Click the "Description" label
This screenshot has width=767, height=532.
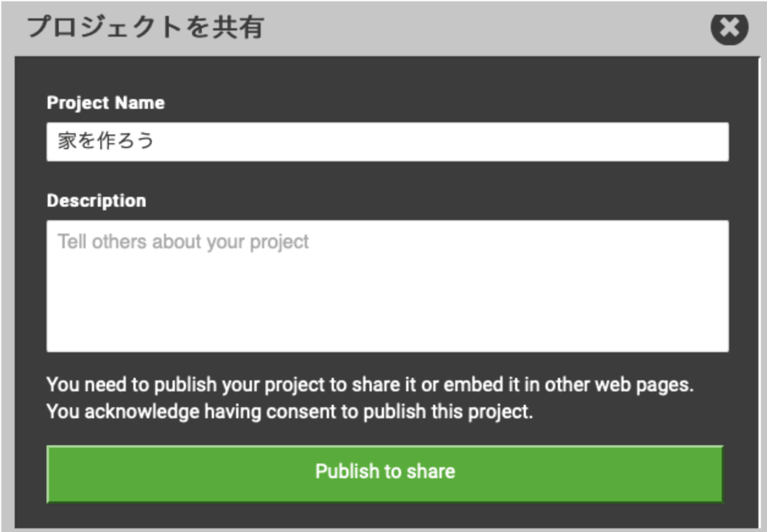tap(96, 201)
